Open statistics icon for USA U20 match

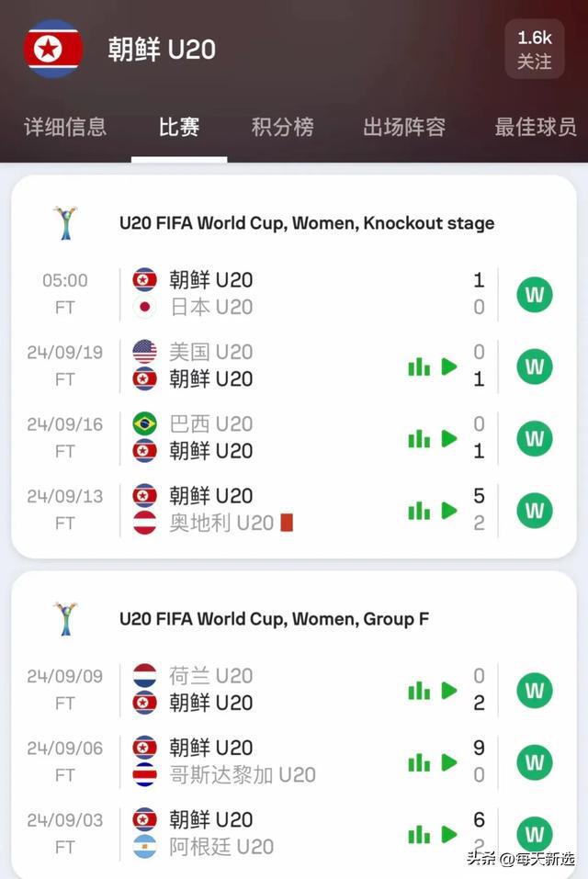[x=419, y=366]
